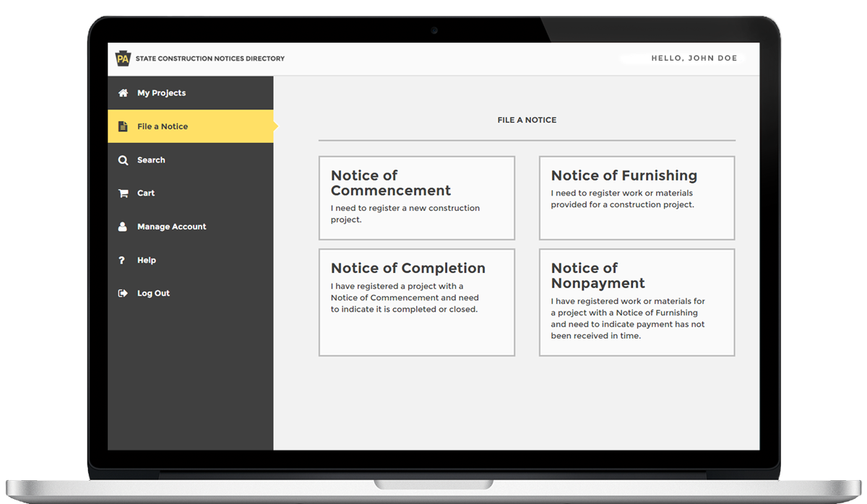Click the Hello, John Doe greeting

[694, 58]
